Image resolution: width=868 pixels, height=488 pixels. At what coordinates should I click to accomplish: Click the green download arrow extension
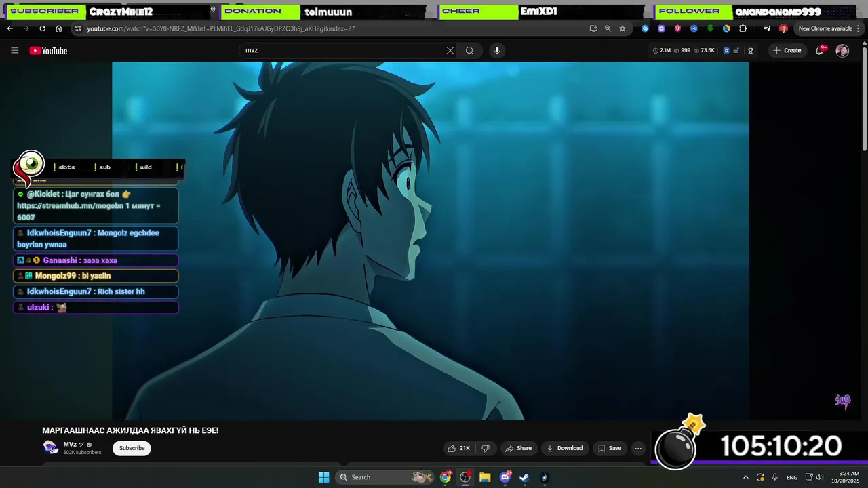710,28
